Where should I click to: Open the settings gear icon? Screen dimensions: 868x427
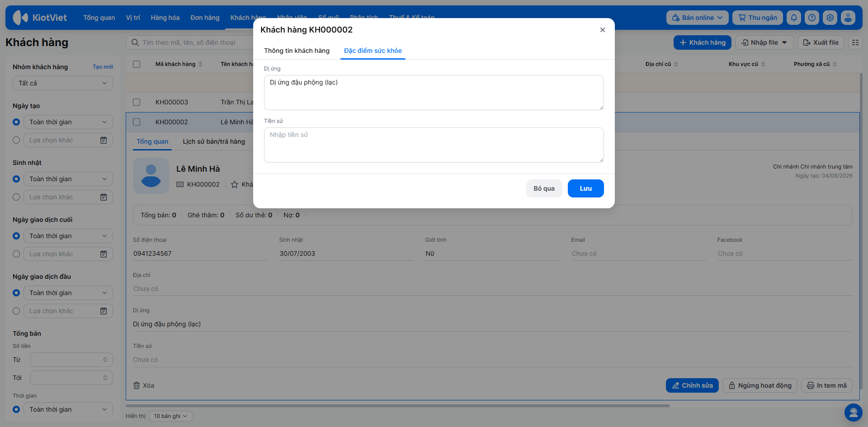830,18
